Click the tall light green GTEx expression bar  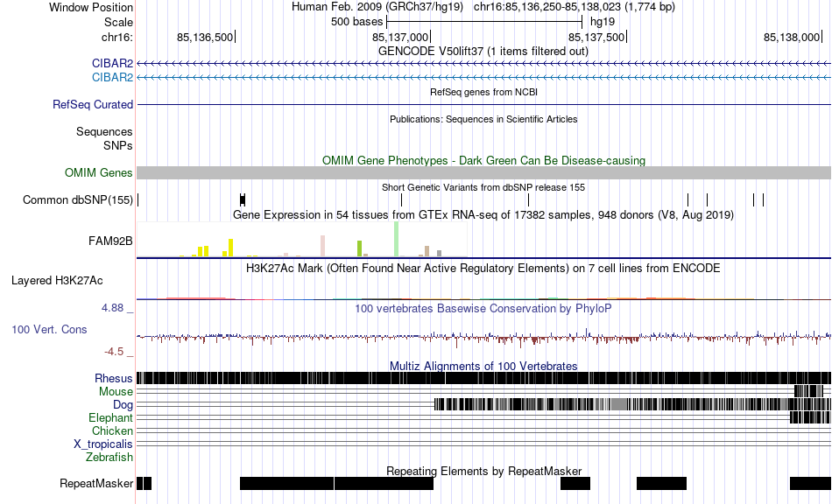click(x=397, y=240)
